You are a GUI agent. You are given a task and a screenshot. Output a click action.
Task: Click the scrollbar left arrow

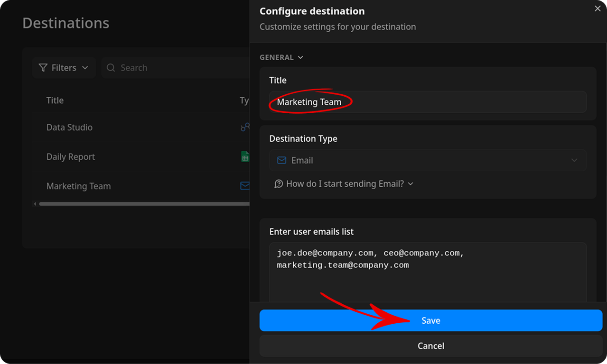[35, 204]
